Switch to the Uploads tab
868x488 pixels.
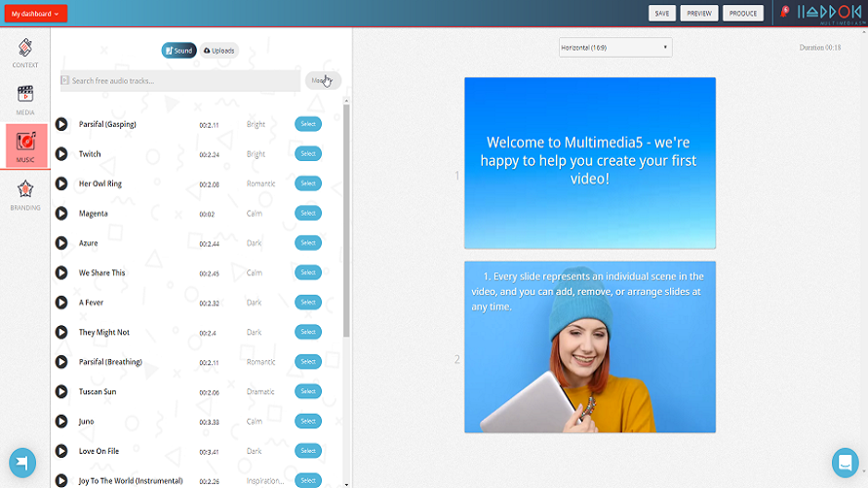(x=219, y=51)
